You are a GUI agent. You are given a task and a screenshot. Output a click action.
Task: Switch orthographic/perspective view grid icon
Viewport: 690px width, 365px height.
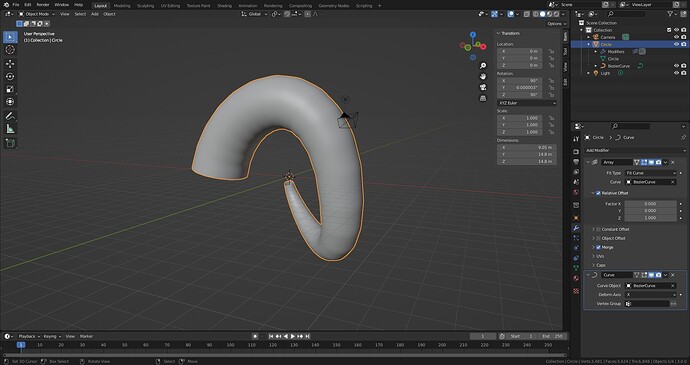click(x=483, y=98)
